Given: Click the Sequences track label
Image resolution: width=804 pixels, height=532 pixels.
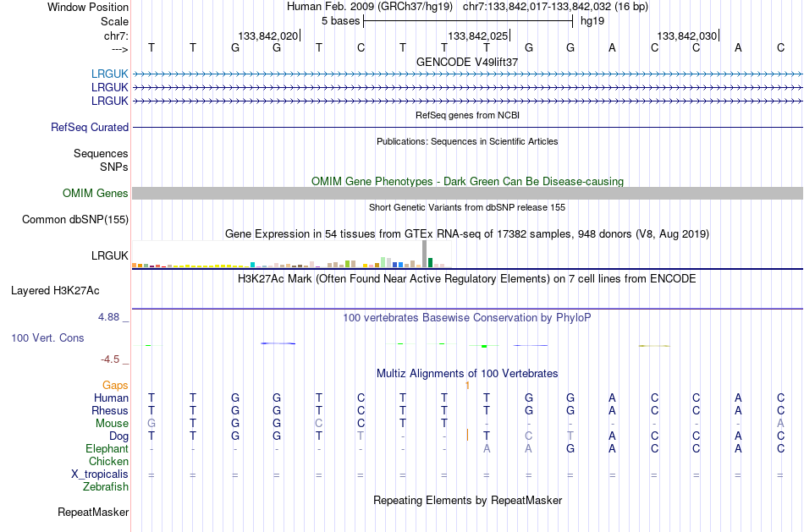Looking at the screenshot, I should 101,153.
